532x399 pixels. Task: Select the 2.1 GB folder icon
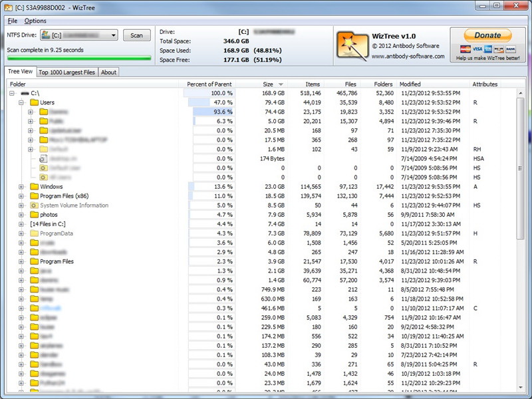click(x=35, y=271)
